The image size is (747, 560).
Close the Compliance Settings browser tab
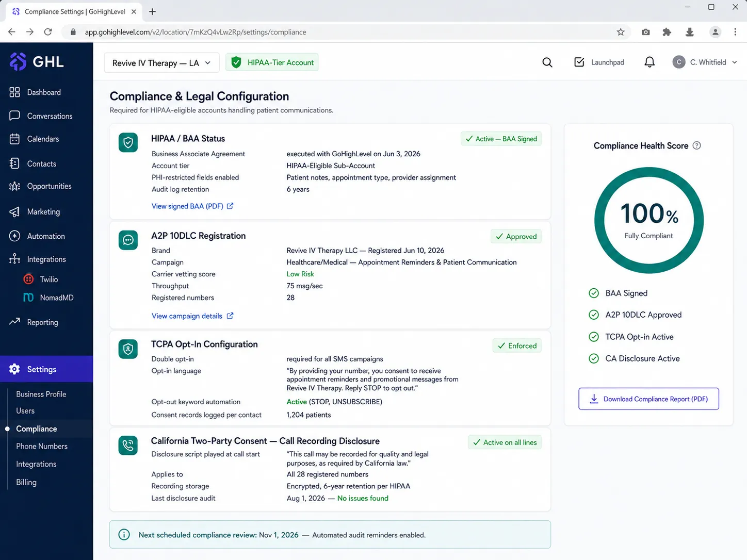[x=134, y=11]
